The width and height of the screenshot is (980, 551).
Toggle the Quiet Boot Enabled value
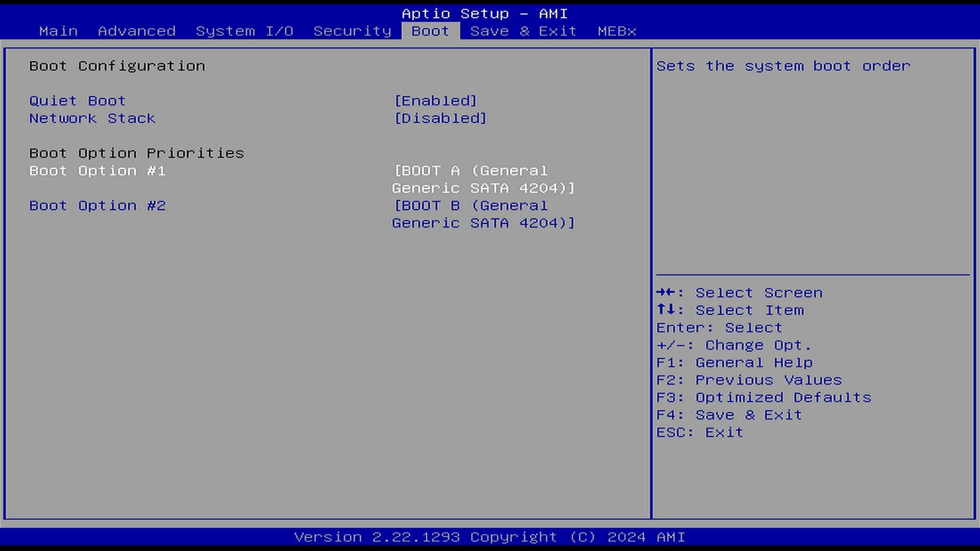435,101
